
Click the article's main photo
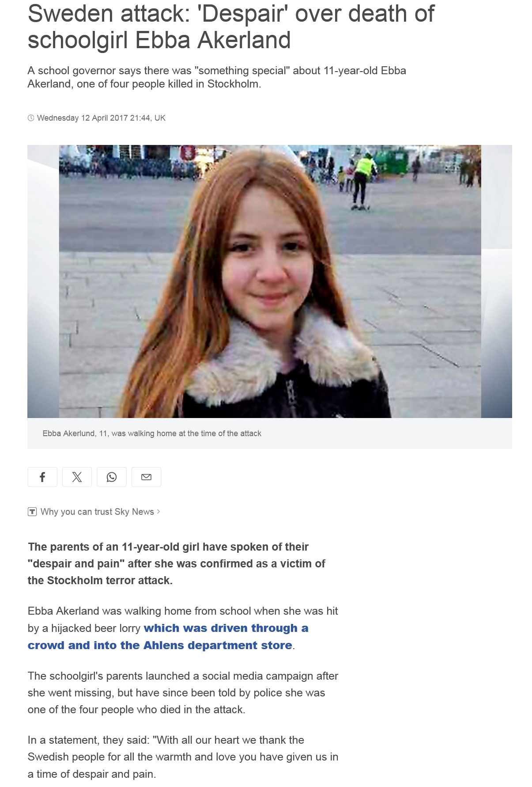click(x=270, y=281)
